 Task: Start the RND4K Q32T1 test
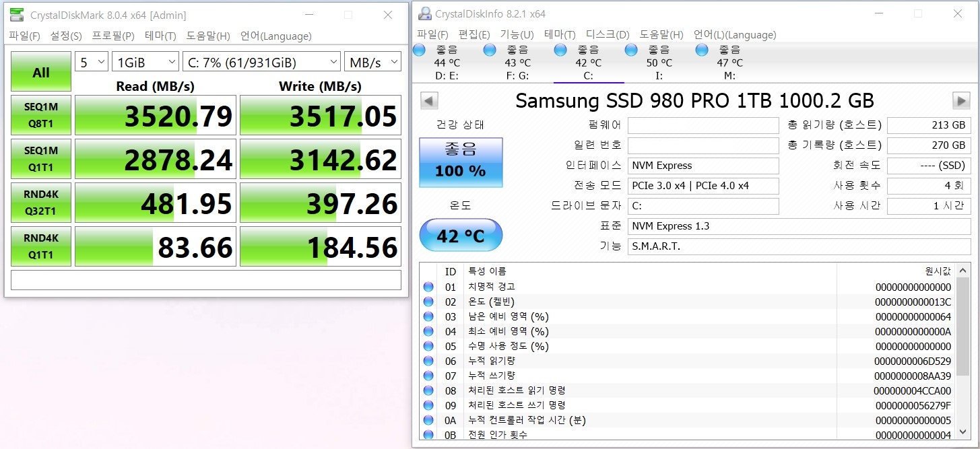[41, 203]
